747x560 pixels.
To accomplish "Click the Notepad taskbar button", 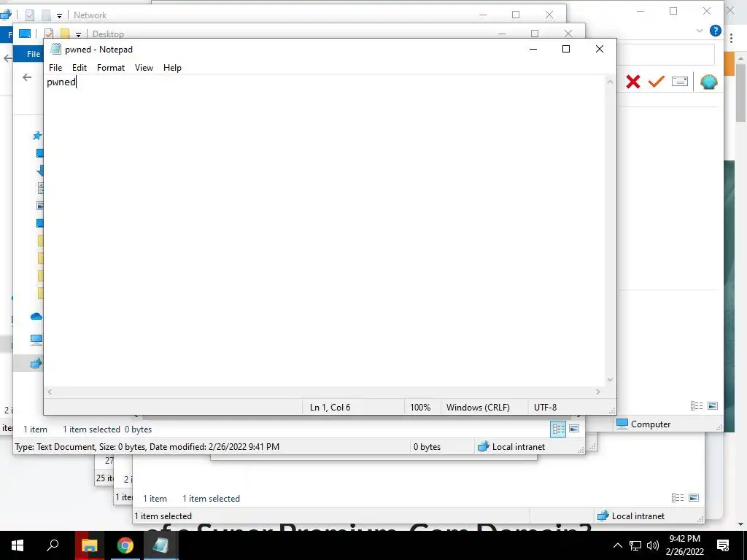I will point(160,545).
